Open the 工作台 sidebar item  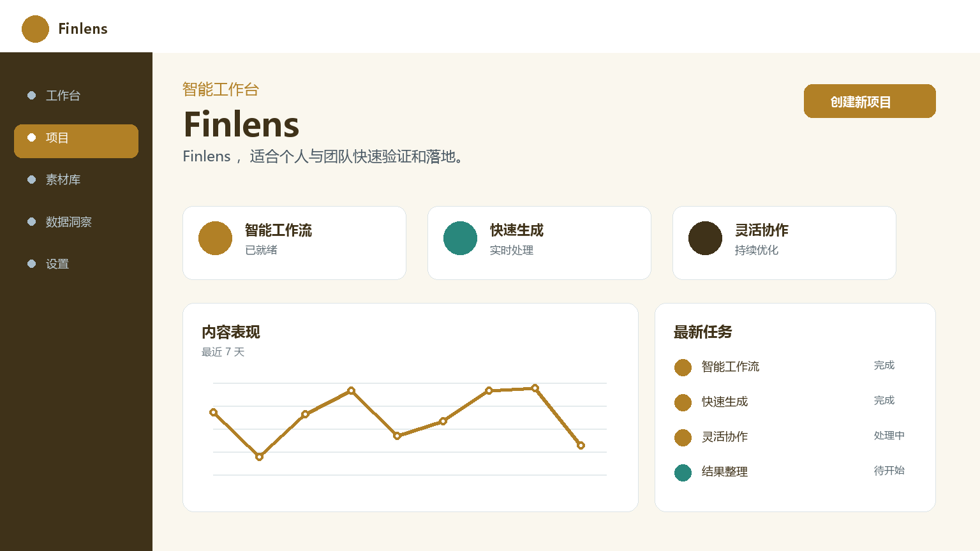click(76, 96)
